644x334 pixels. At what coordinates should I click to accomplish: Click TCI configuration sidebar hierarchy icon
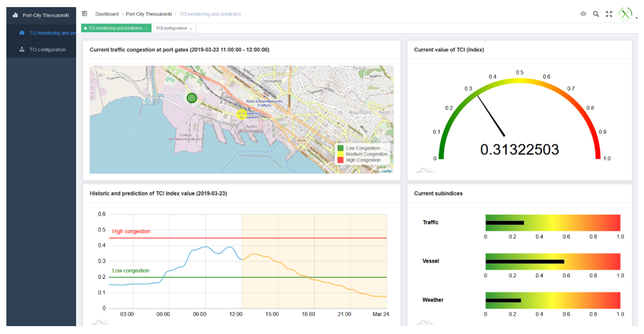(22, 50)
